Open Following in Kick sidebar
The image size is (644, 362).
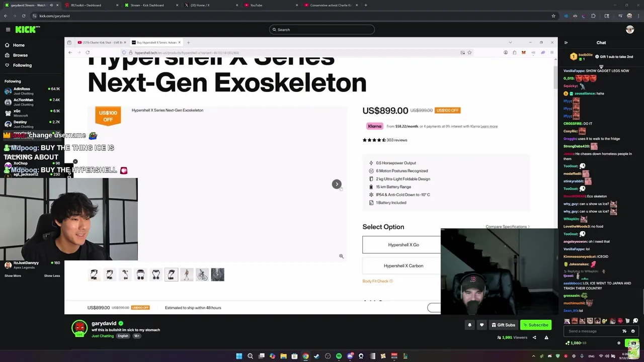18,65
